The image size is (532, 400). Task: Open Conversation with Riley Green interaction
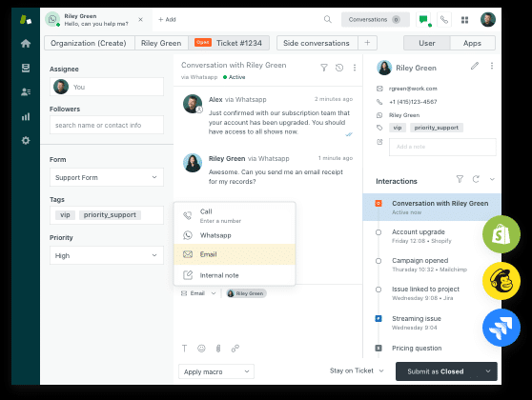click(x=432, y=207)
